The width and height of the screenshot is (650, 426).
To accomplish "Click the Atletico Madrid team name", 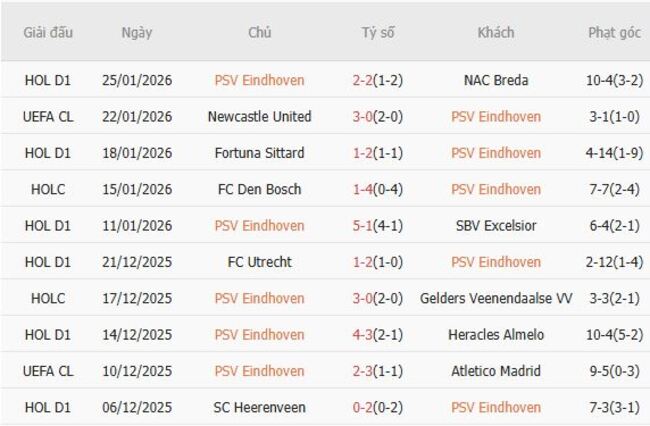I will click(x=496, y=371).
